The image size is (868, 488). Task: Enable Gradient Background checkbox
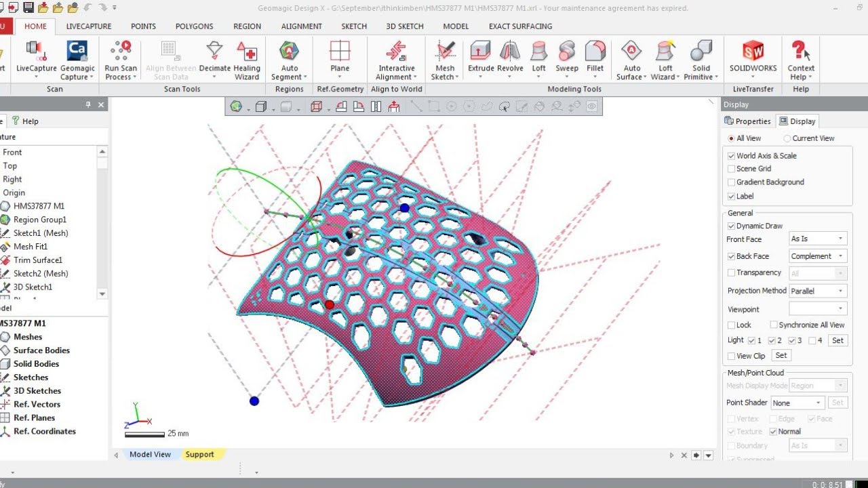click(x=731, y=182)
